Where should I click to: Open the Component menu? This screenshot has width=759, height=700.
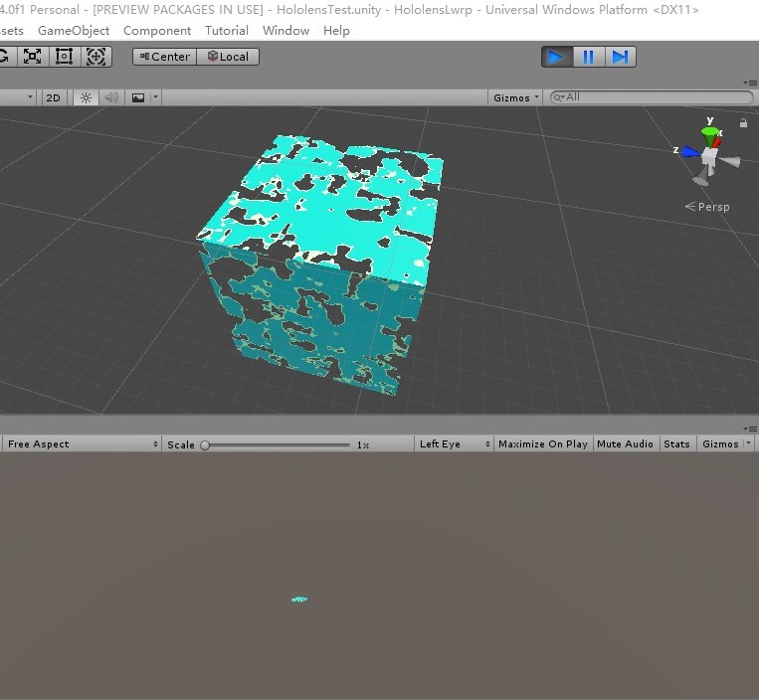(x=157, y=31)
